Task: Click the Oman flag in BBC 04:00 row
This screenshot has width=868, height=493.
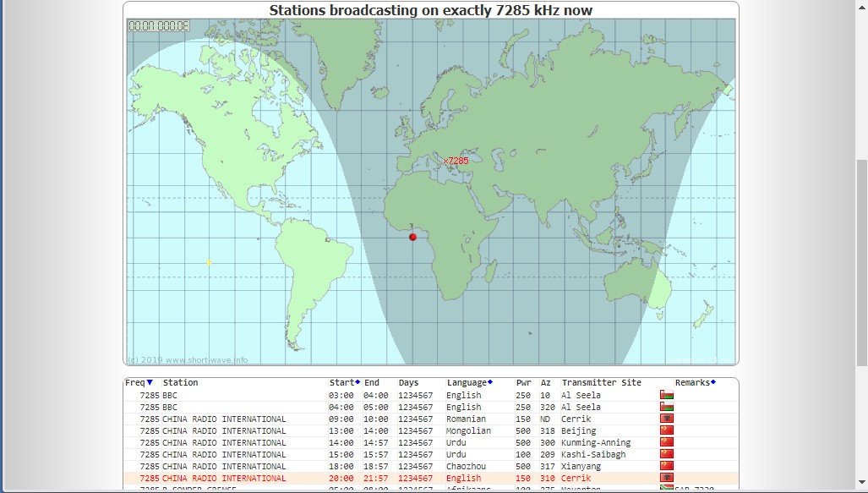Action: coord(667,407)
